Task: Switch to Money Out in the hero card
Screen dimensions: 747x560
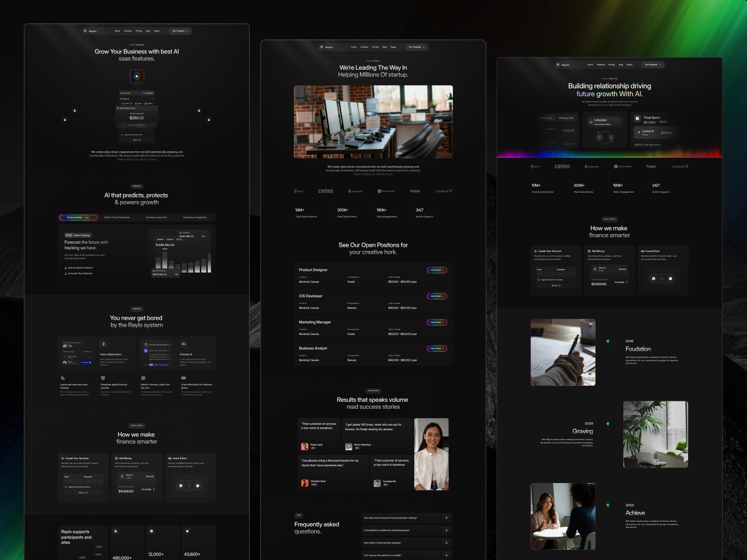Action: click(566, 118)
